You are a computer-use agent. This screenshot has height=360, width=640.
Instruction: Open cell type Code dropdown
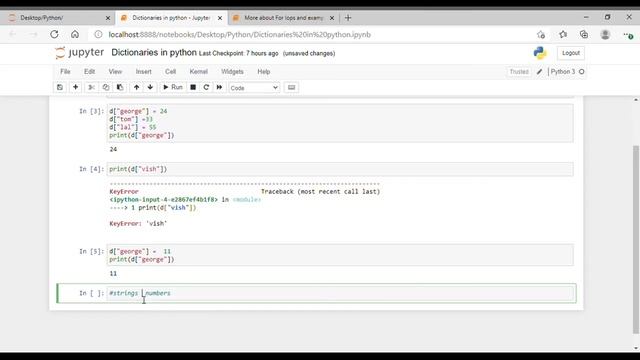254,88
